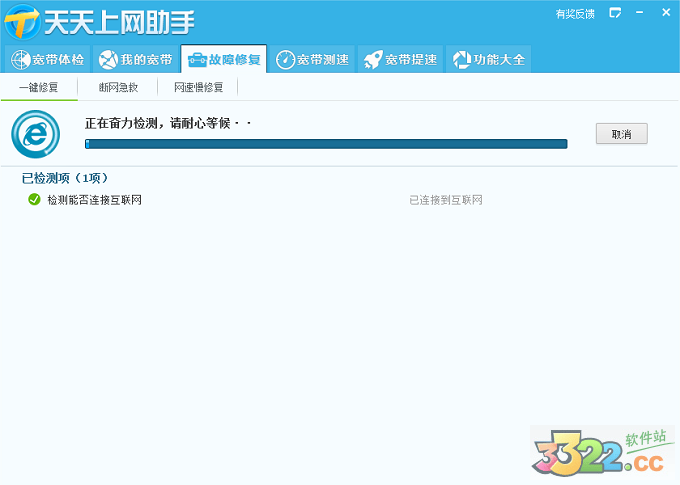
Task: Click the detection progress bar
Action: pos(326,144)
